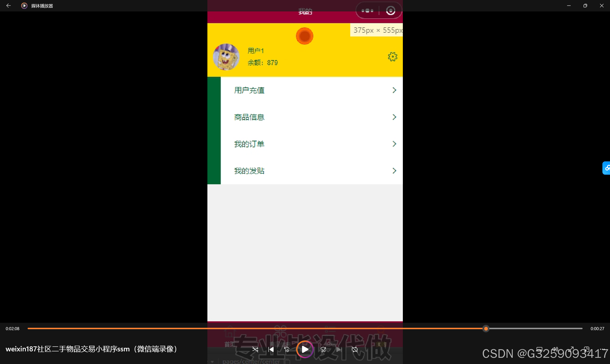Restore down the Media Player window
This screenshot has width=610, height=364.
click(x=585, y=6)
